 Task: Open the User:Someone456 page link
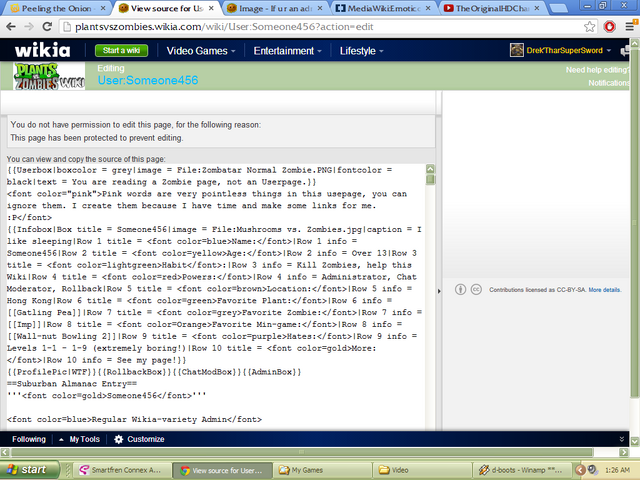point(148,80)
